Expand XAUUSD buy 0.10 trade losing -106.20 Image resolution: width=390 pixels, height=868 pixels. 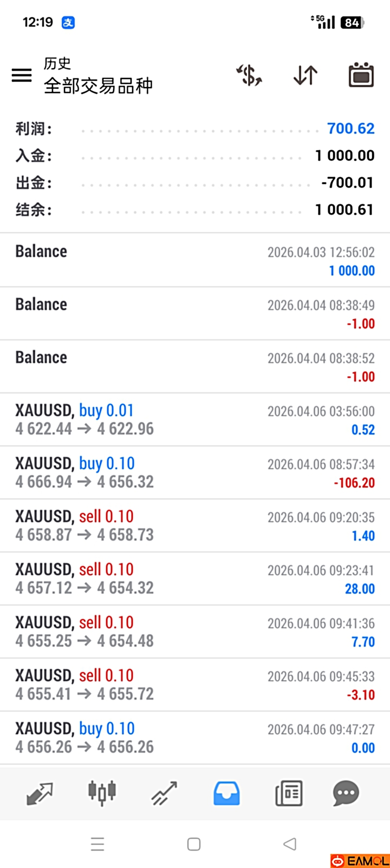(195, 472)
